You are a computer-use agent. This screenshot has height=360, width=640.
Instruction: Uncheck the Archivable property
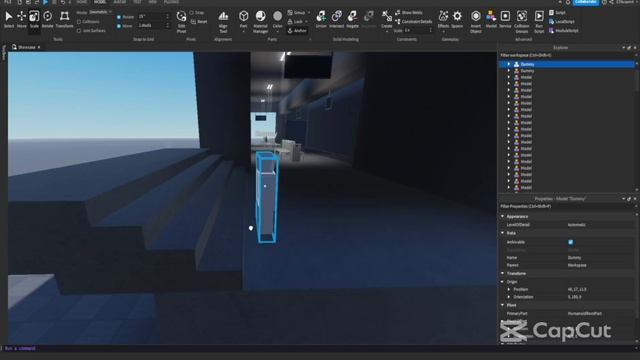pos(571,242)
